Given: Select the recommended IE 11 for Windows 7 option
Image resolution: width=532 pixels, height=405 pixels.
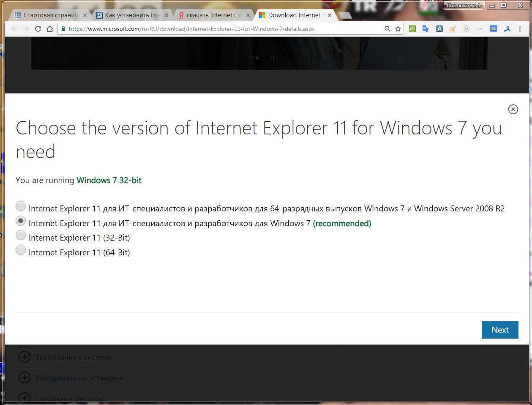Looking at the screenshot, I should [20, 221].
